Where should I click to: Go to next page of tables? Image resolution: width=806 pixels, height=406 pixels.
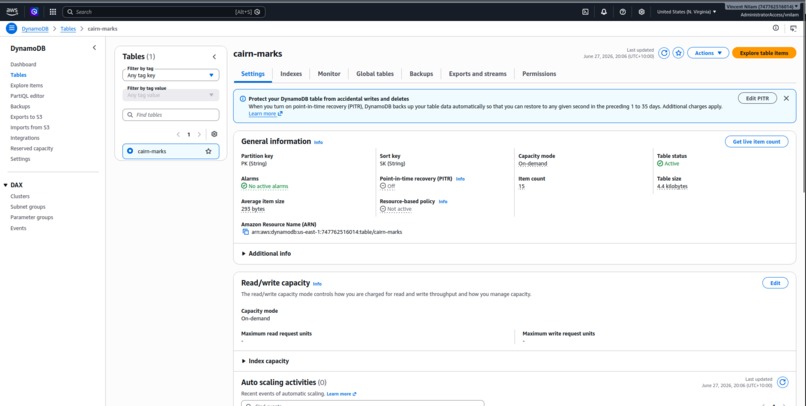pyautogui.click(x=199, y=135)
